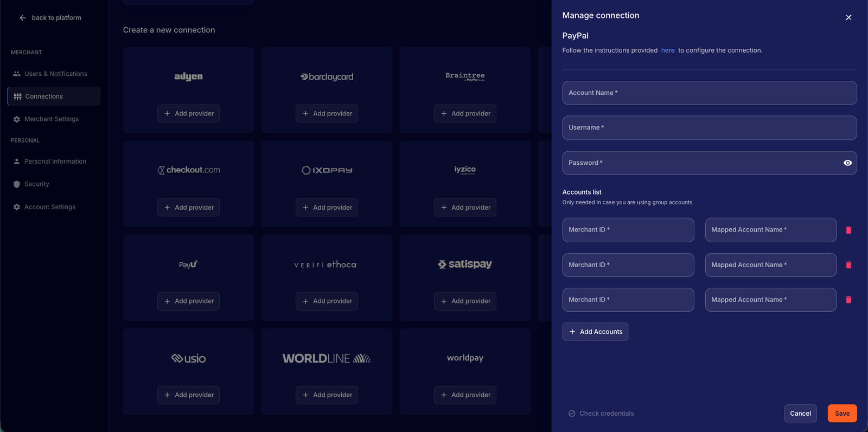Image resolution: width=868 pixels, height=432 pixels.
Task: Click the back arrow icon next to back to platform
Action: pos(23,18)
